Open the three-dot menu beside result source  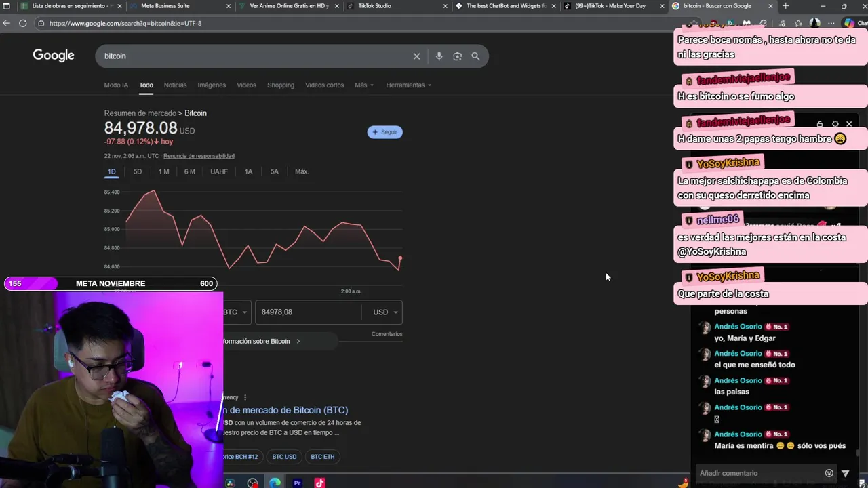[x=245, y=397]
